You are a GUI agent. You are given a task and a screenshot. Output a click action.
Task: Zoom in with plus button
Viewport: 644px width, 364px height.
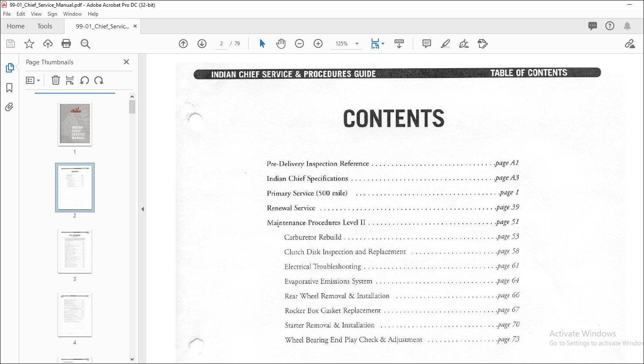(318, 44)
